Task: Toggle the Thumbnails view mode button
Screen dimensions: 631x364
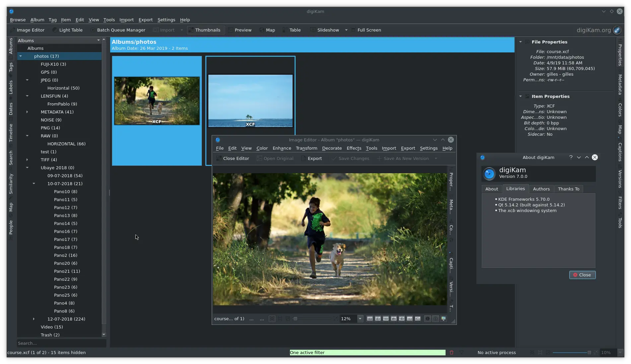Action: coord(204,30)
